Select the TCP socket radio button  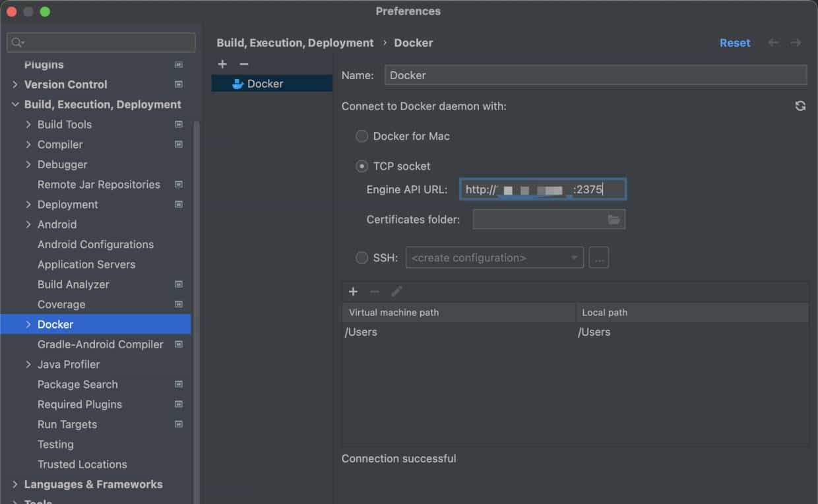[362, 166]
